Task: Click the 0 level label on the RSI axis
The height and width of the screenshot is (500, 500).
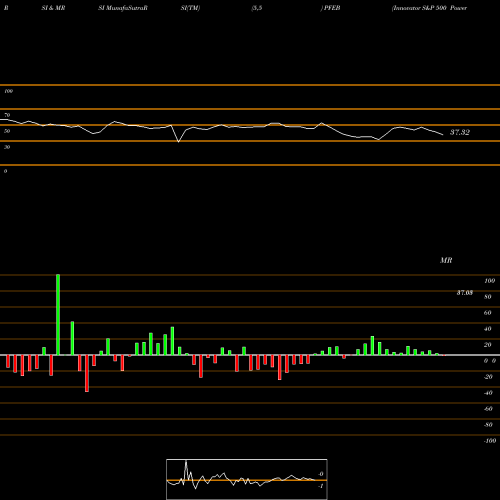Action: (5, 171)
